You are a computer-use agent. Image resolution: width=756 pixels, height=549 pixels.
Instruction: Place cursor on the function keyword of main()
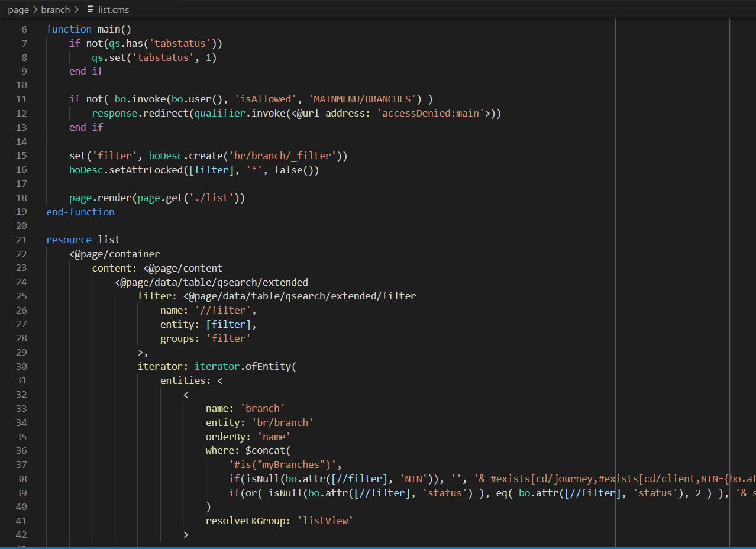pos(69,28)
